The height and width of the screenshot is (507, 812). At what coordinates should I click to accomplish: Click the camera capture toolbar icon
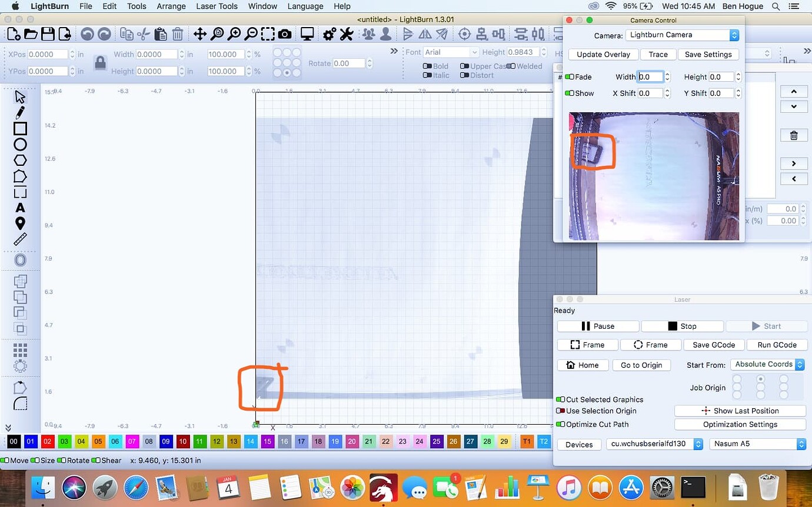285,34
